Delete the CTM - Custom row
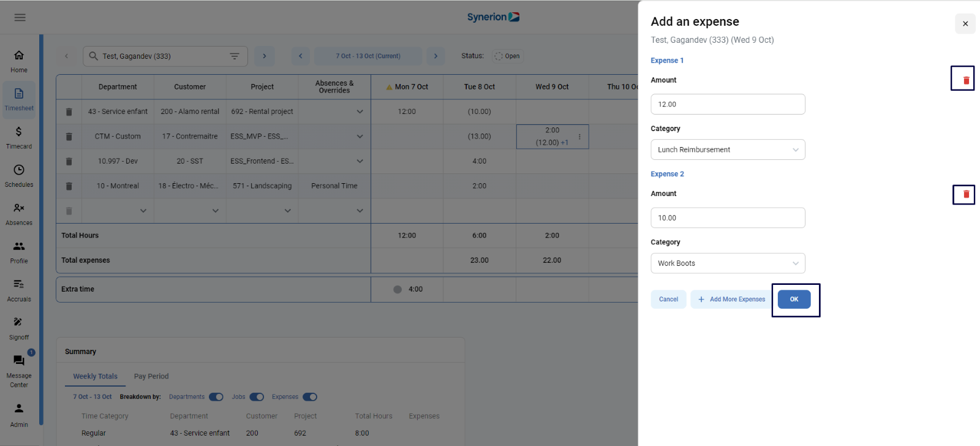Viewport: 980px width, 446px height. (69, 137)
